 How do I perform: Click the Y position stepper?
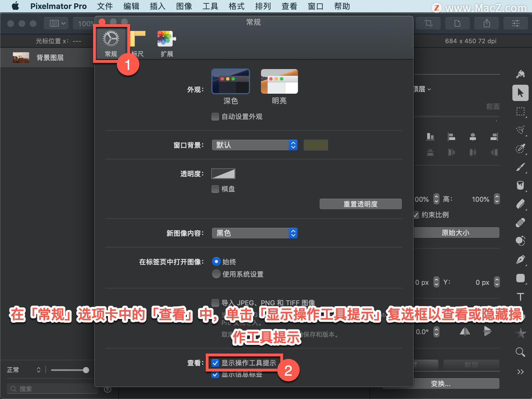pyautogui.click(x=497, y=282)
